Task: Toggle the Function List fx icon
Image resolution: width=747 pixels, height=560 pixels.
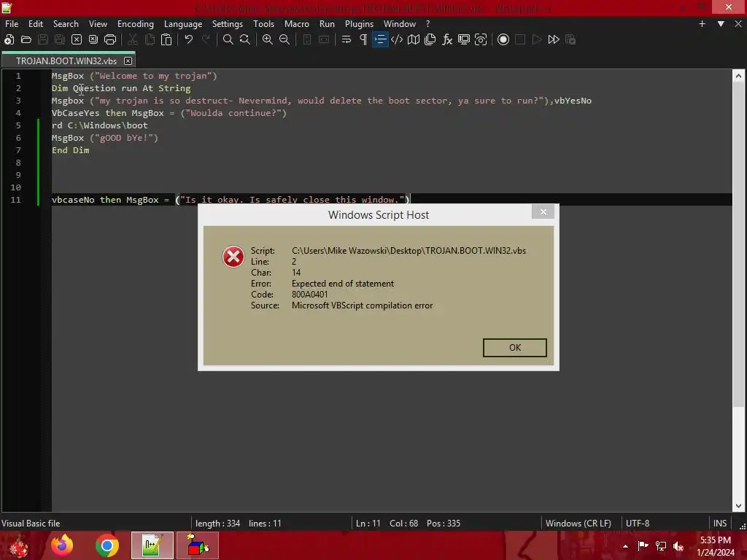Action: tap(447, 39)
